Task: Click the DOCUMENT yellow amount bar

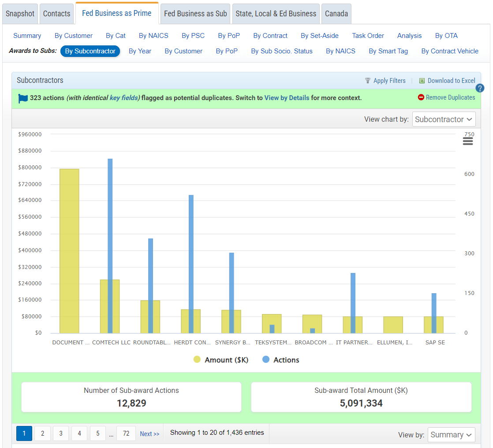Action: 69,251
